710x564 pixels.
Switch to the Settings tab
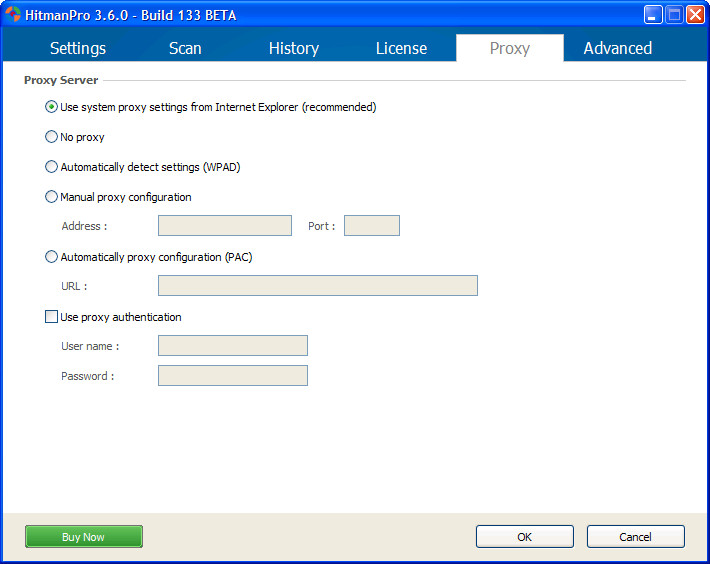coord(77,48)
